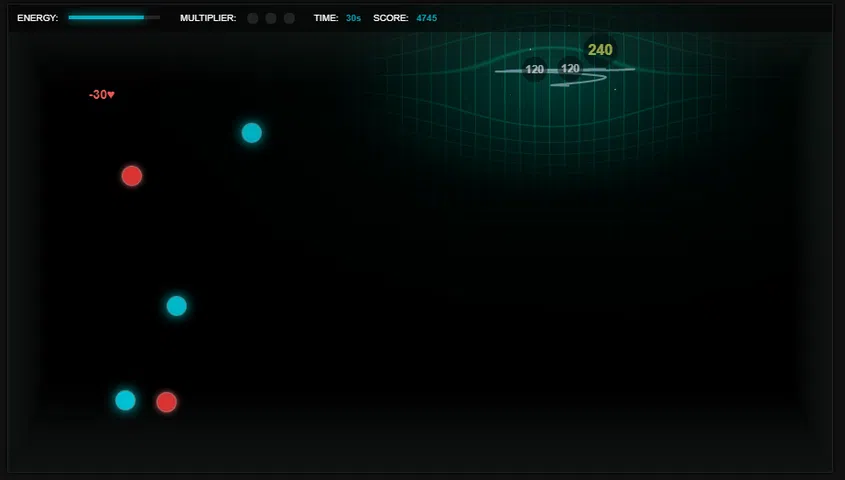Click the 30s timer value
The image size is (845, 480).
pos(354,18)
